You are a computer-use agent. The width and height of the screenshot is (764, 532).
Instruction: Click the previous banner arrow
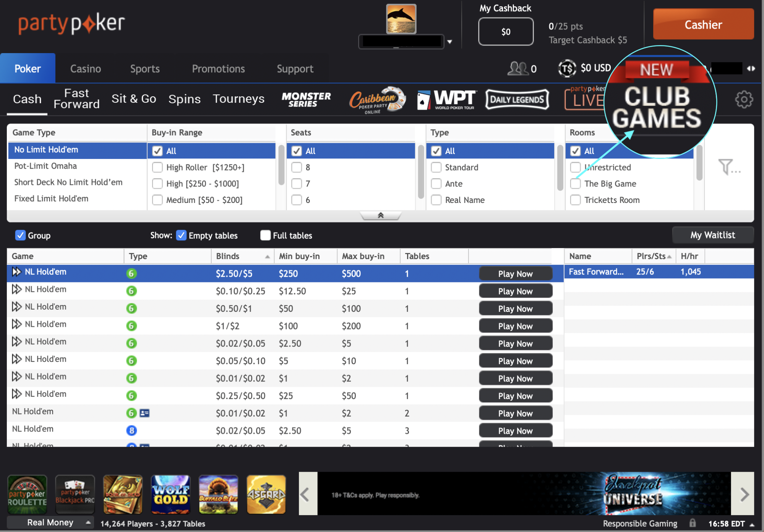click(x=308, y=494)
